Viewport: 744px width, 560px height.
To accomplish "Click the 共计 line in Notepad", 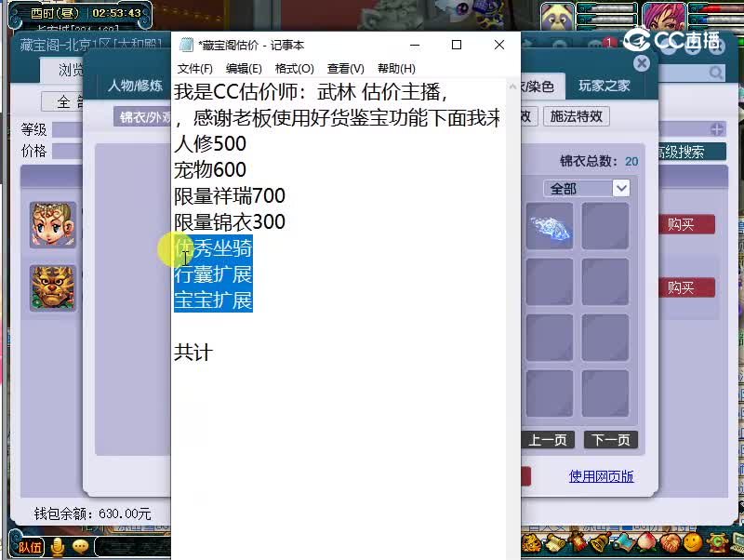I will pyautogui.click(x=193, y=353).
